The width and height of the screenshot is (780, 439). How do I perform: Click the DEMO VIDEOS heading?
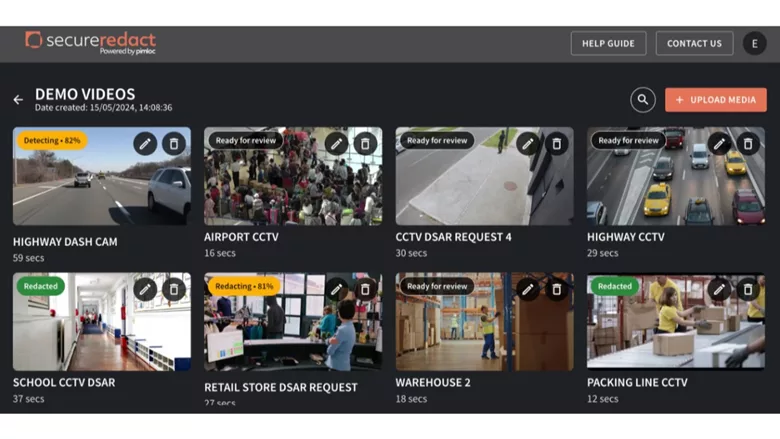(85, 94)
